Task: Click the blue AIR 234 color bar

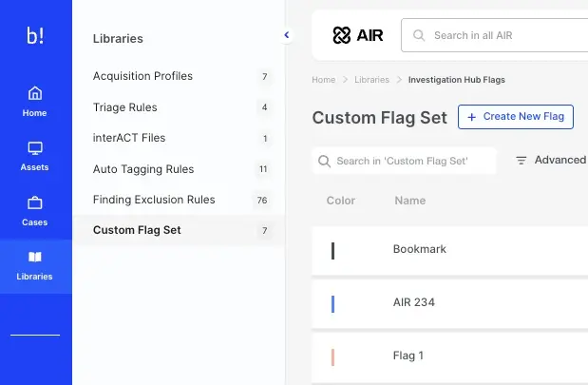Action: click(x=332, y=304)
